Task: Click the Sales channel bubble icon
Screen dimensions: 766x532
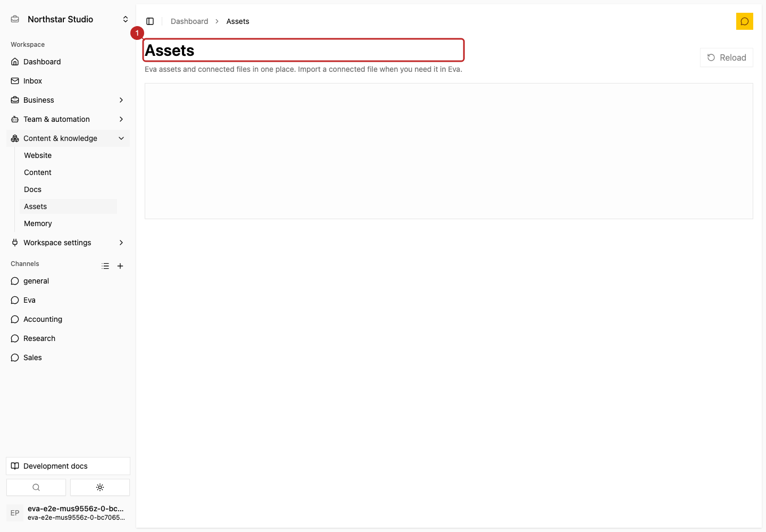Action: 15,358
